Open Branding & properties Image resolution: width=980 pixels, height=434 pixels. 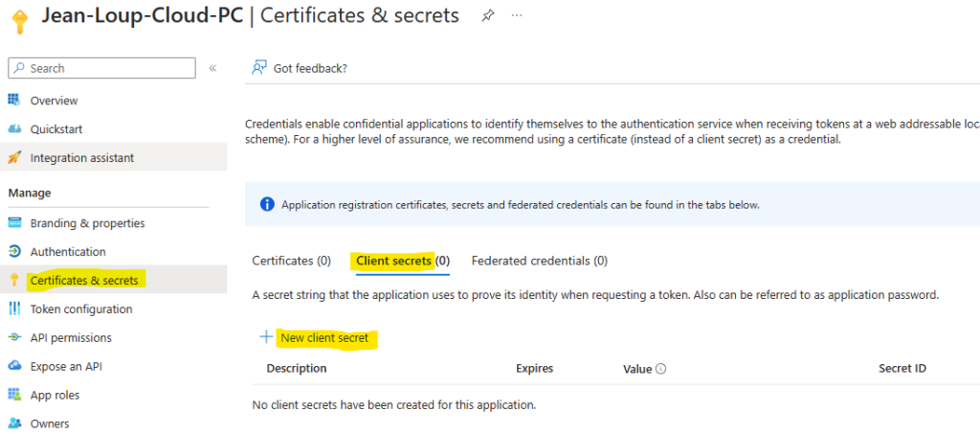tap(87, 223)
